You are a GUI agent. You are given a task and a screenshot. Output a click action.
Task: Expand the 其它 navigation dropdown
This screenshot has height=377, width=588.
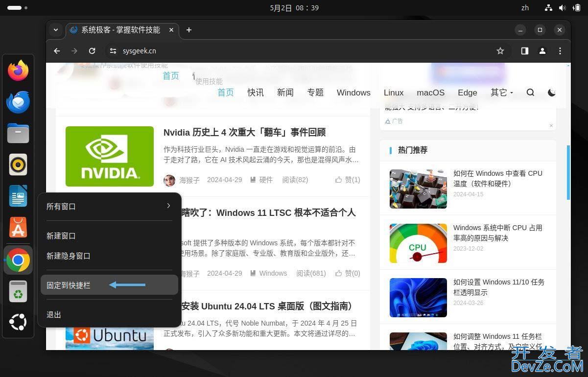coord(502,93)
